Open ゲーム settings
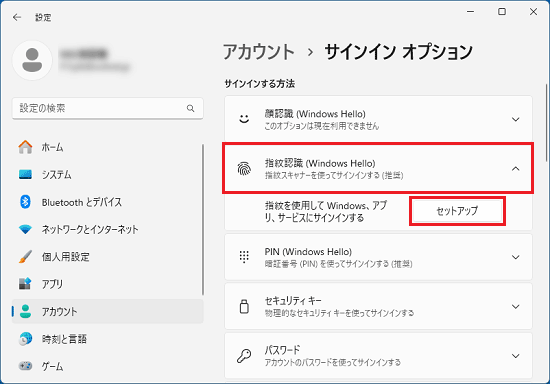The width and height of the screenshot is (550, 384). 108,366
